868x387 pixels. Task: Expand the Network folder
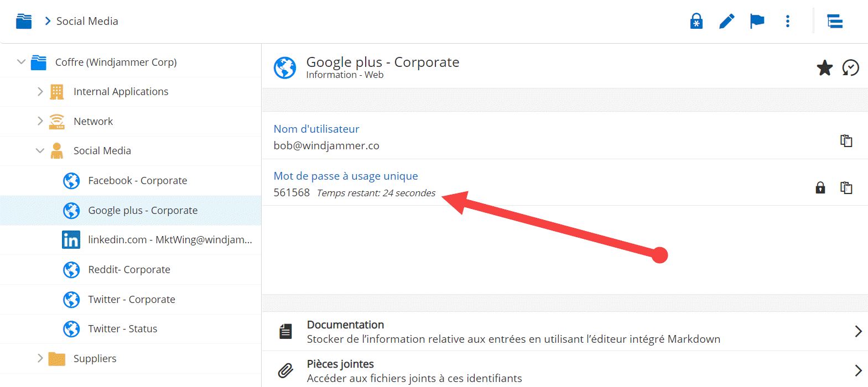point(40,121)
